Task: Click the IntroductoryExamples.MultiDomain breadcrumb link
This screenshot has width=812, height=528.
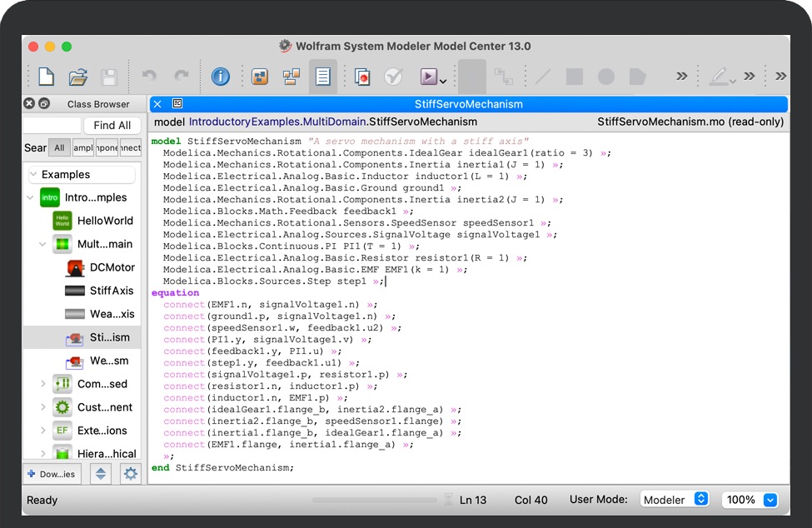Action: tap(277, 122)
